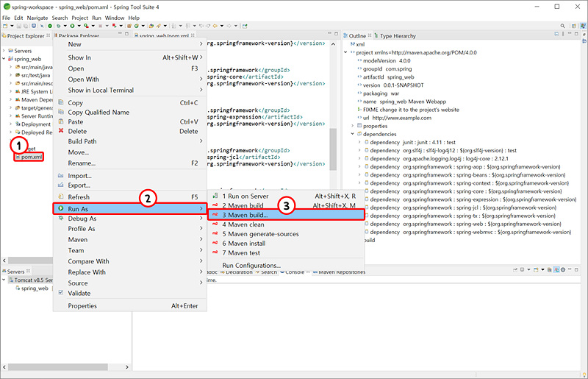Maximize the Outline panel
The height and width of the screenshot is (379, 588).
coord(576,34)
